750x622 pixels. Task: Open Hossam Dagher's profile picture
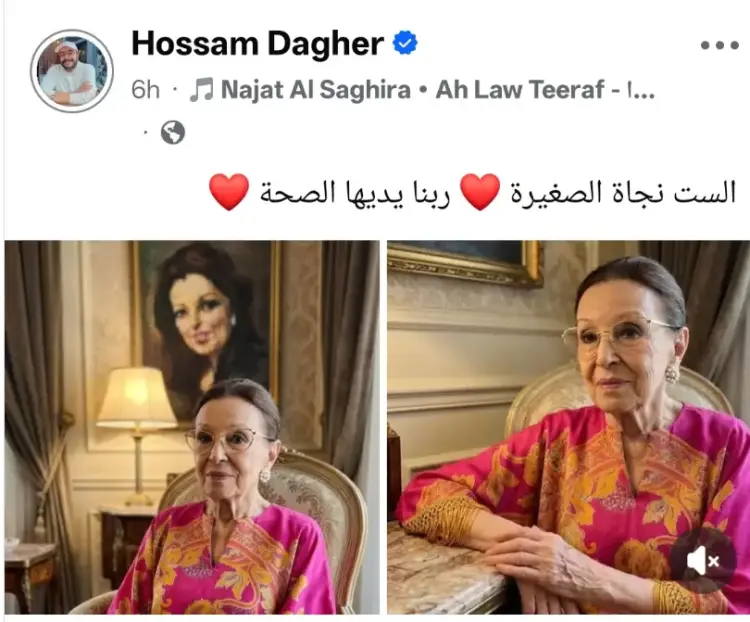pyautogui.click(x=72, y=71)
